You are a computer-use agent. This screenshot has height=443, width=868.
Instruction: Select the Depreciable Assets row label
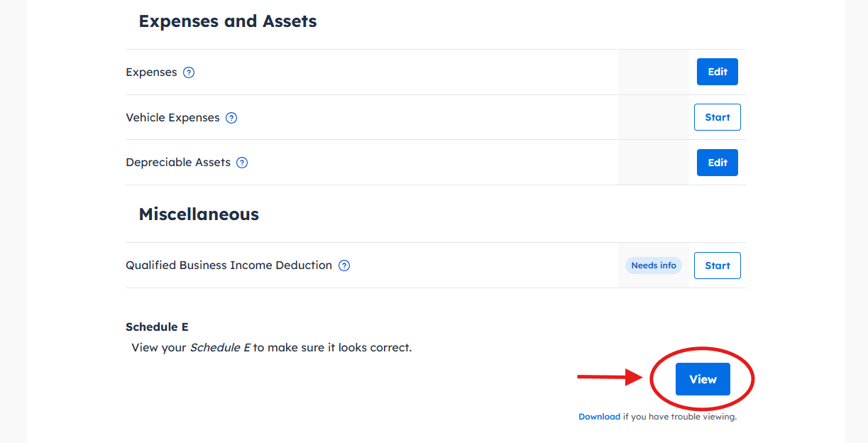pos(178,163)
